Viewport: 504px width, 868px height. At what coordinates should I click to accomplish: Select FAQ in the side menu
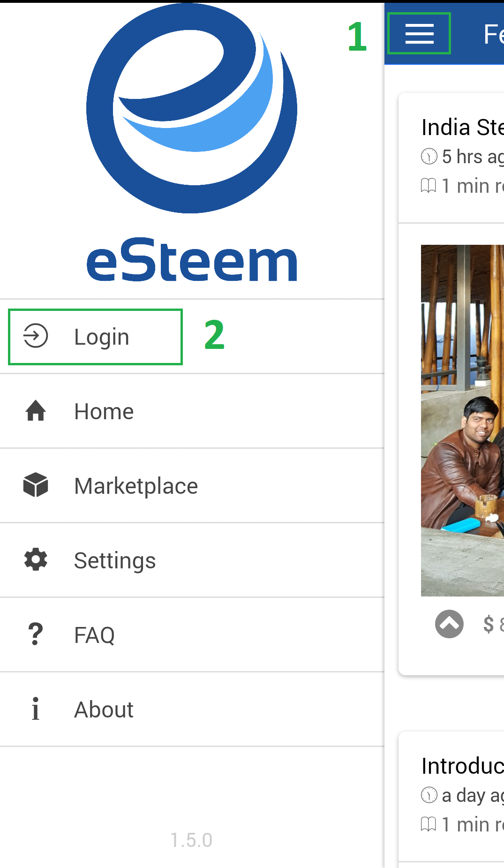click(94, 635)
